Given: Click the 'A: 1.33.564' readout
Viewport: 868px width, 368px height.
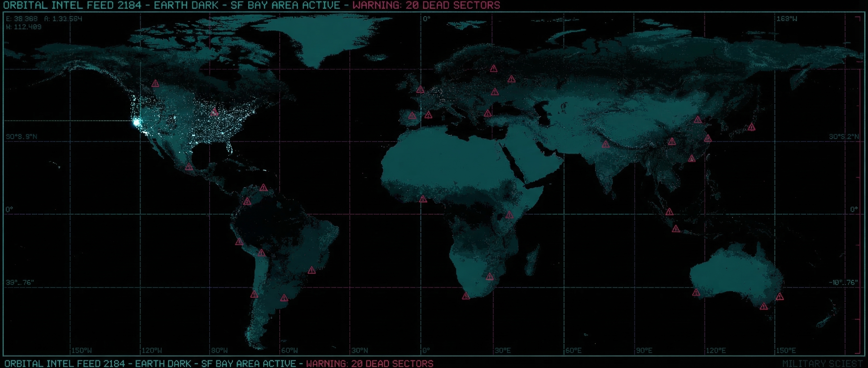Looking at the screenshot, I should click(x=63, y=19).
